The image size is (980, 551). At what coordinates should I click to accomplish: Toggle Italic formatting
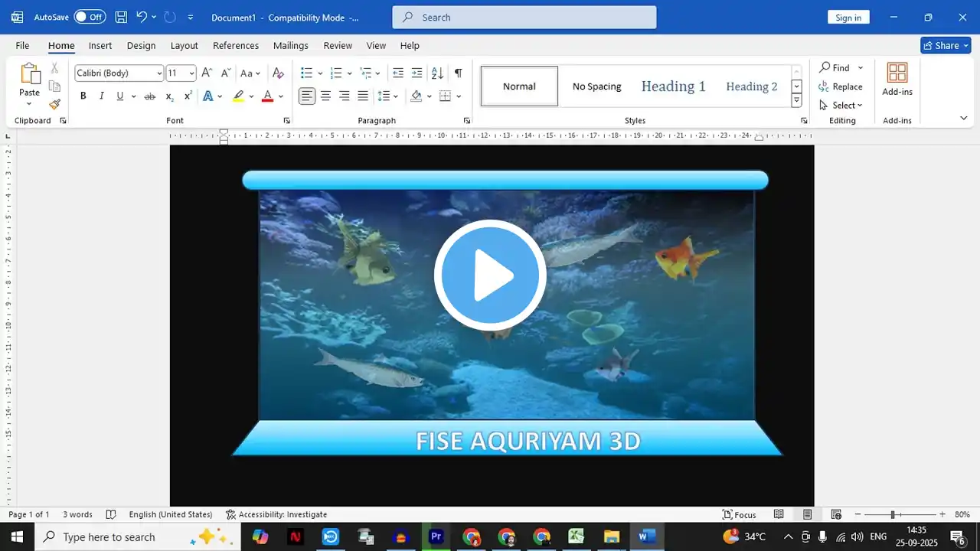coord(101,96)
